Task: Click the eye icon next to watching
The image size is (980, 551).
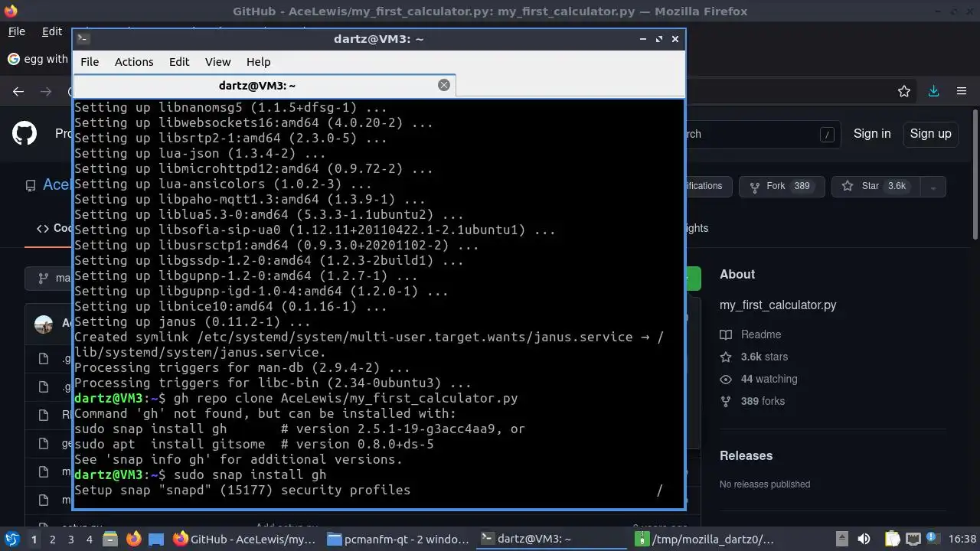Action: [x=726, y=379]
